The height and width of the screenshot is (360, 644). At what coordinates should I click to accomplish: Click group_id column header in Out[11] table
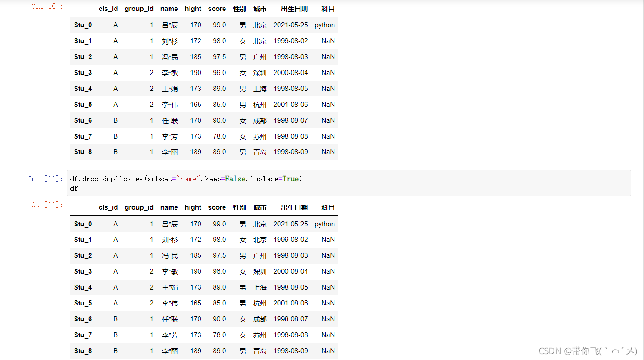[x=139, y=207]
